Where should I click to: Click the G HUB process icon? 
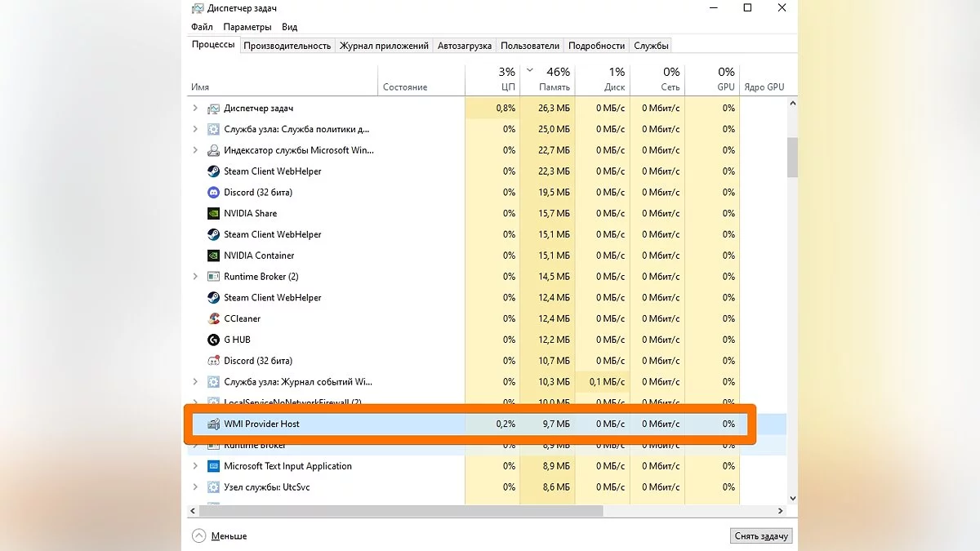click(x=213, y=340)
